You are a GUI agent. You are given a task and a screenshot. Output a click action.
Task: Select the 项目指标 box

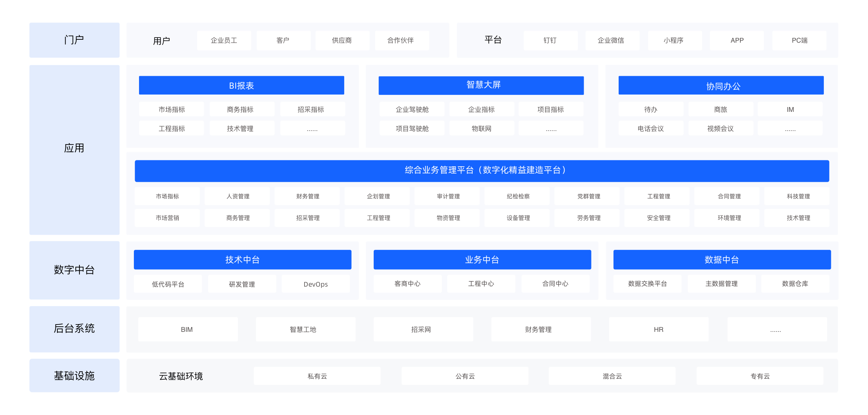(551, 109)
